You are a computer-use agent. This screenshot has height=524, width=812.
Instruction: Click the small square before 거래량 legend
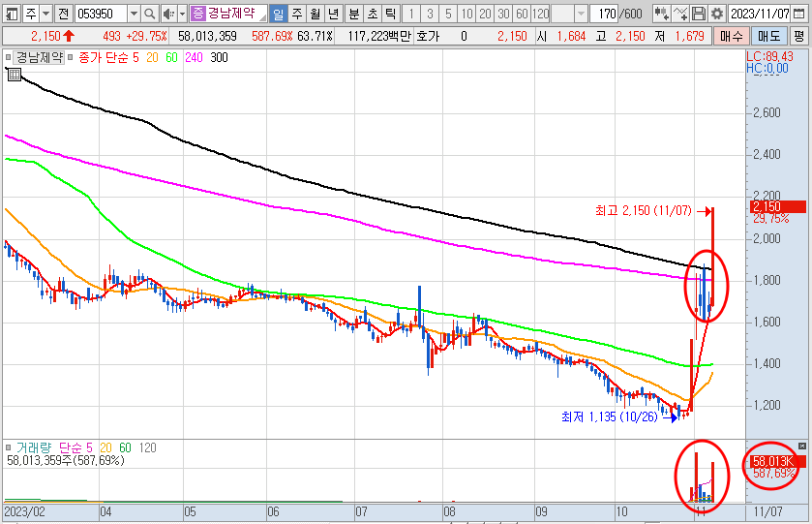(8, 447)
